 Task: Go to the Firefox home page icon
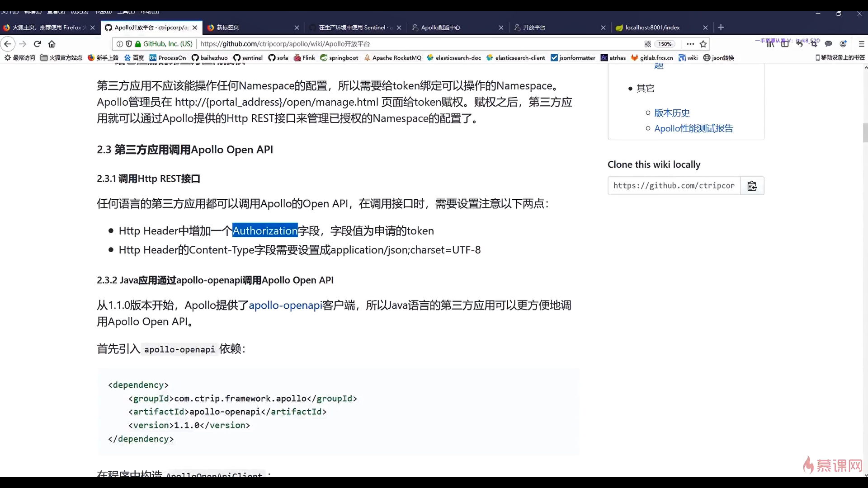52,44
